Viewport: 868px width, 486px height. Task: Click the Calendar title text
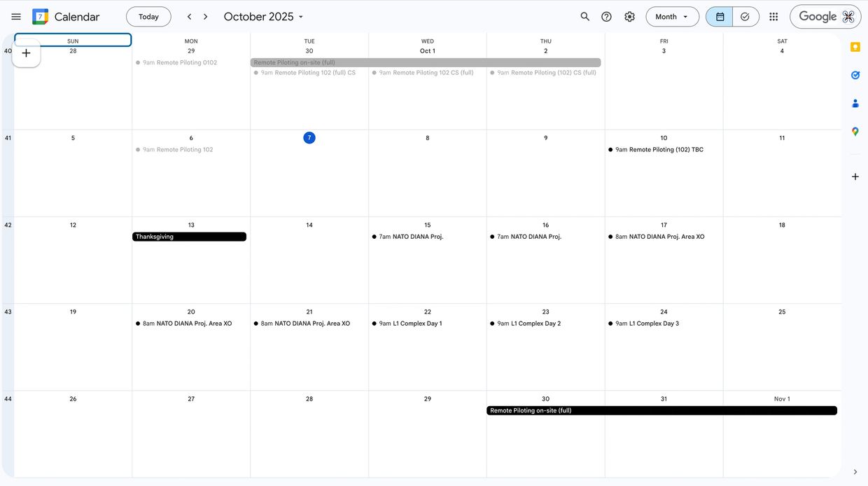[77, 17]
